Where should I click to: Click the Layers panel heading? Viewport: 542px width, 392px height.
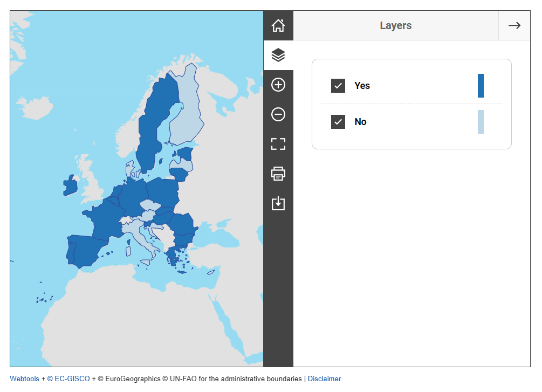coord(395,25)
